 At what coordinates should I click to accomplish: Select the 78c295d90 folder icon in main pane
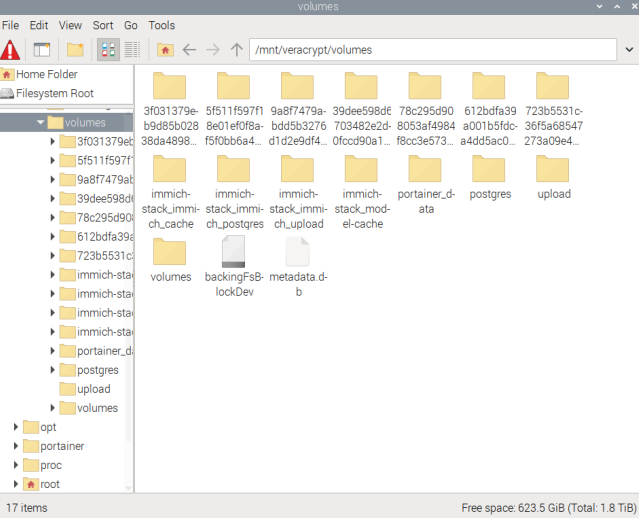tap(425, 86)
